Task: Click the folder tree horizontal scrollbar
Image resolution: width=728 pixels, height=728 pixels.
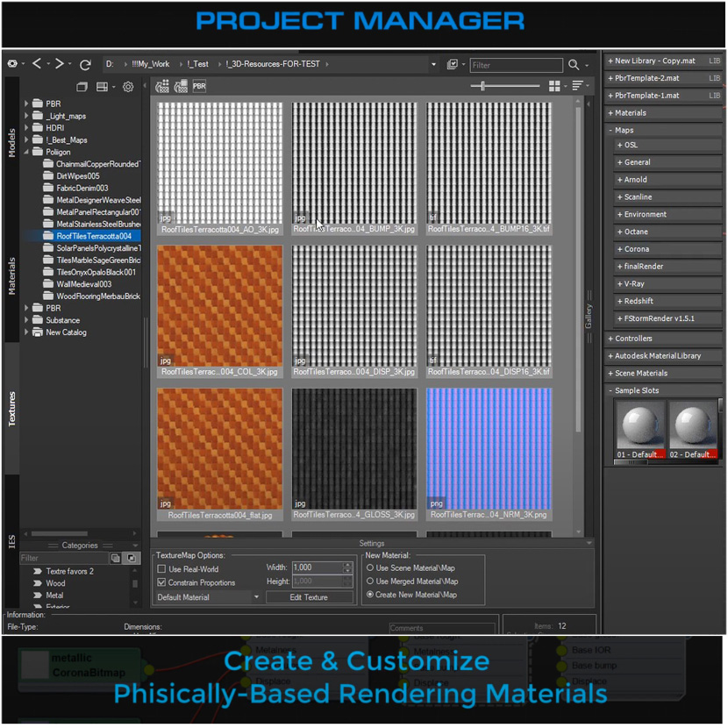Action: [60, 533]
